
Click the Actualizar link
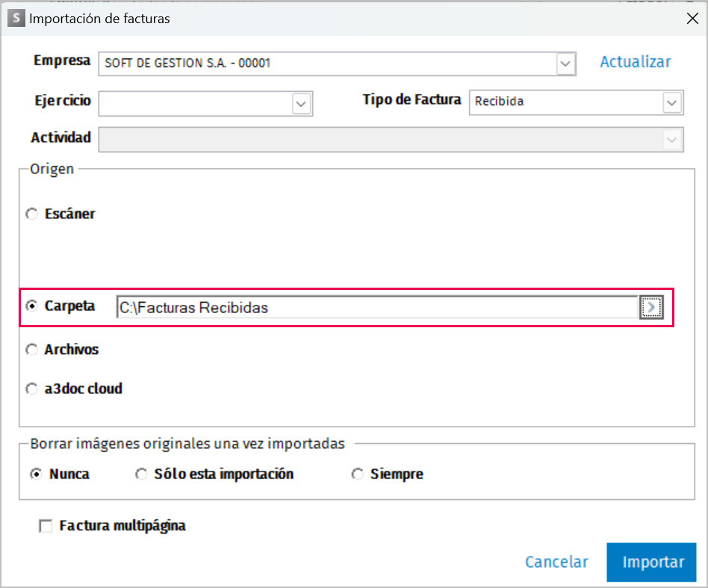pyautogui.click(x=636, y=62)
